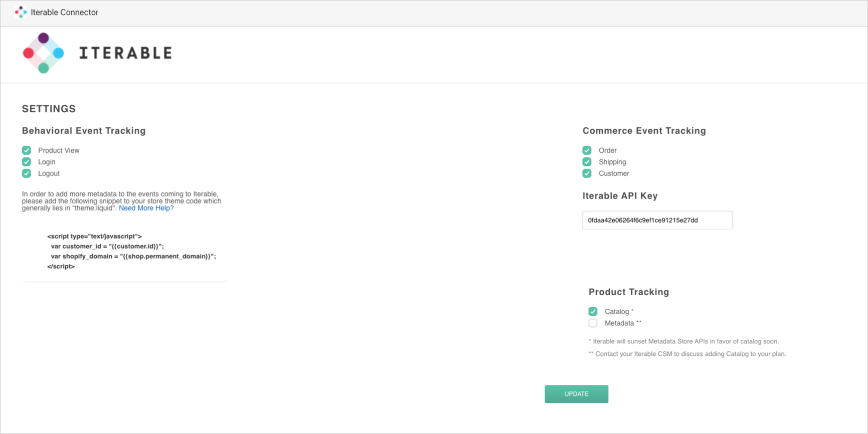Click the Product Tracking heading
The height and width of the screenshot is (434, 868).
coord(629,292)
